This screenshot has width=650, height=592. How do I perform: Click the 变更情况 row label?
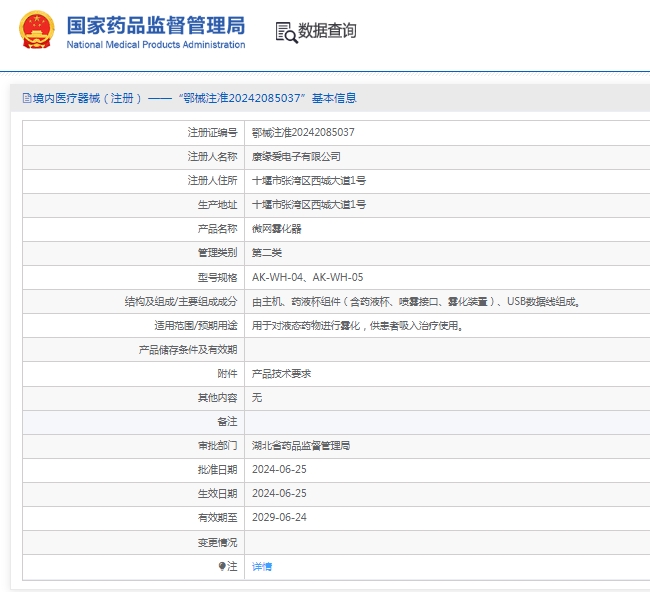coord(217,542)
